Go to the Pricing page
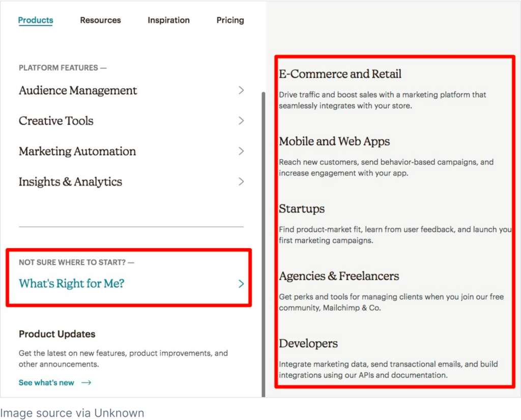 pyautogui.click(x=230, y=20)
